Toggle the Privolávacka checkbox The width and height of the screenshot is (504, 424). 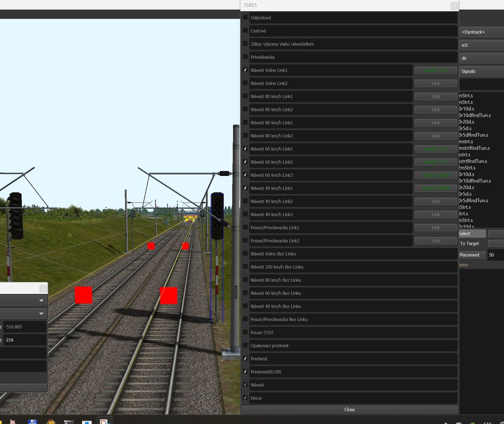pyautogui.click(x=245, y=57)
